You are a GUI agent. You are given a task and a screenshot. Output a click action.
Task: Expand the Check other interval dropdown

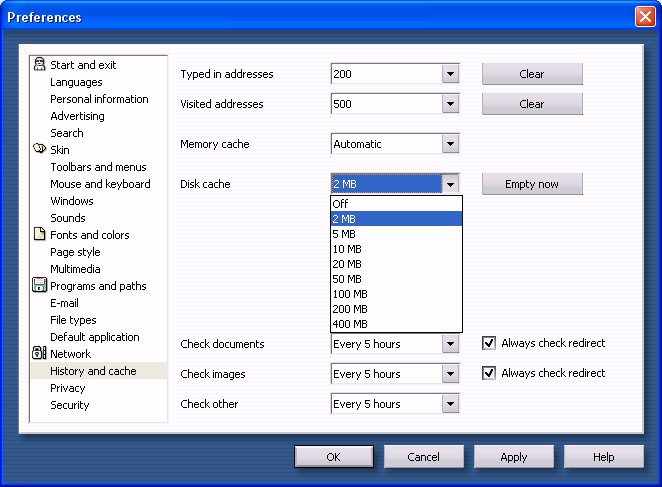coord(450,404)
